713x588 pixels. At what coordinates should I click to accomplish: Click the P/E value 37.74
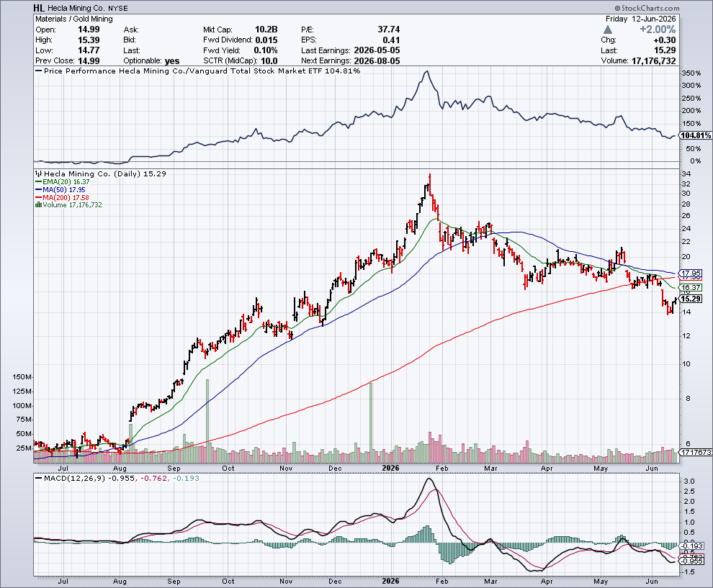click(389, 30)
